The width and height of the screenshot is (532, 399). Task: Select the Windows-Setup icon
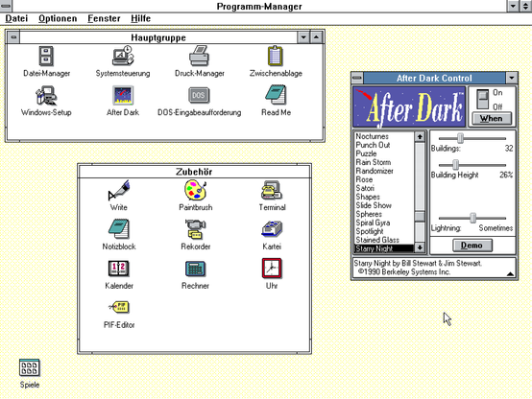46,95
